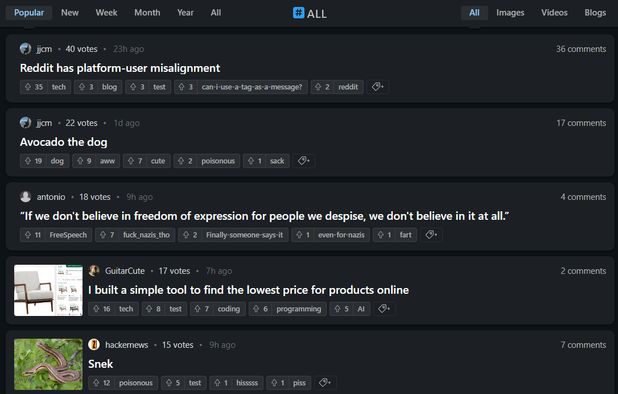618x394 pixels.
Task: Upvote the even-for-nazis tag
Action: click(x=300, y=235)
